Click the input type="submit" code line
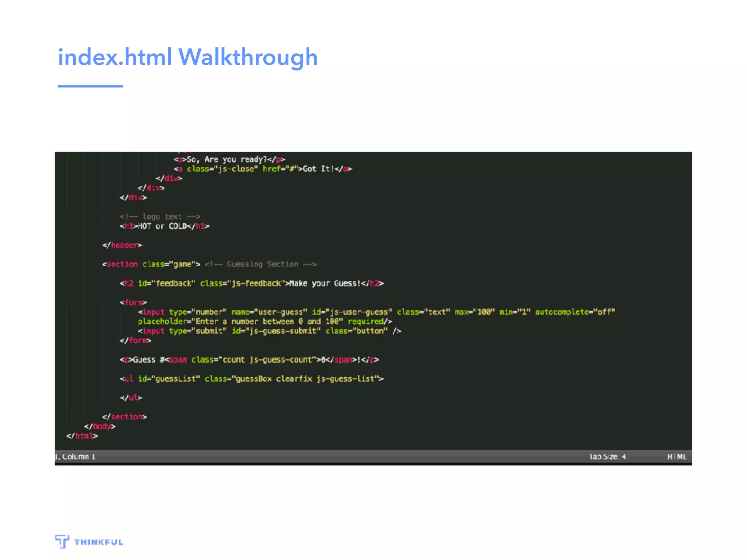Viewport: 747px width, 560px height. click(269, 331)
